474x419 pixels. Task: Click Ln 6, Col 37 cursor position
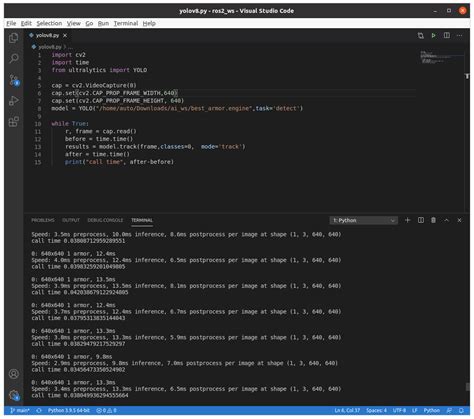[347, 410]
